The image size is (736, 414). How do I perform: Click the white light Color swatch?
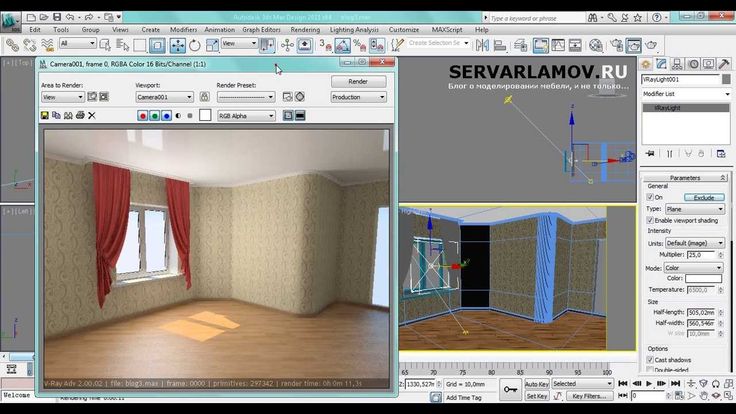(x=703, y=278)
